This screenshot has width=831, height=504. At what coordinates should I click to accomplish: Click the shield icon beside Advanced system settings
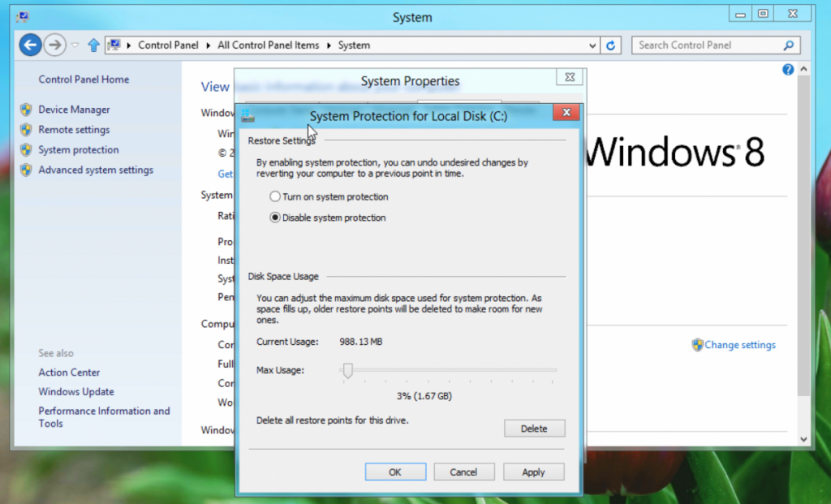click(26, 170)
